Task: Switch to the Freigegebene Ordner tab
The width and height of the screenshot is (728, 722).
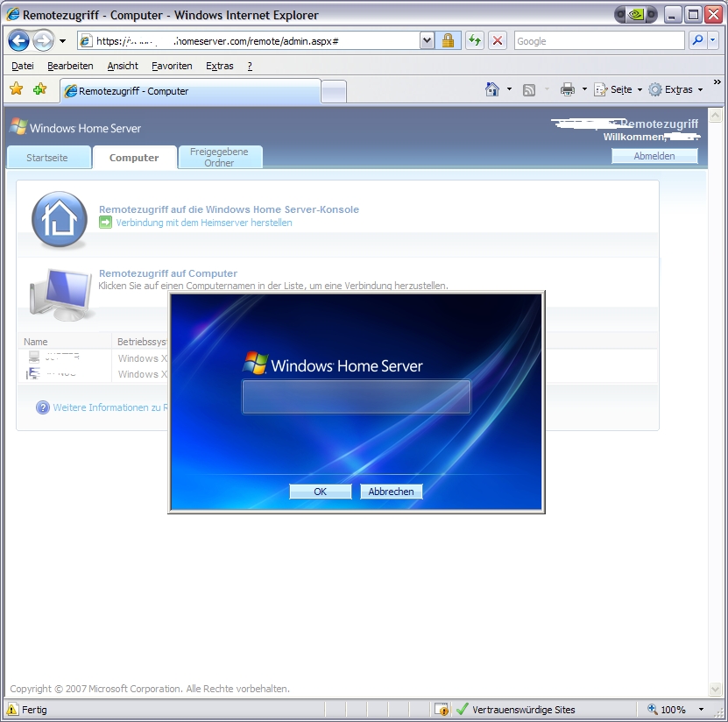Action: (x=220, y=157)
